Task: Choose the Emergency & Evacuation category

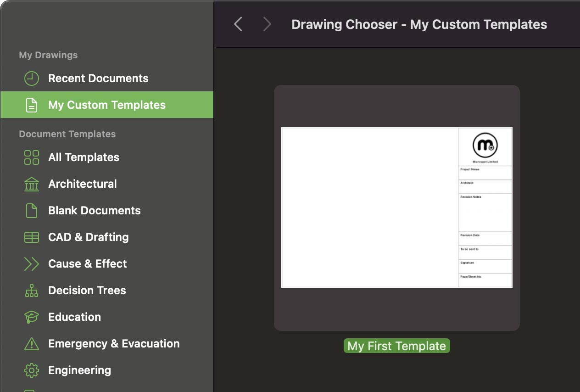Action: [114, 344]
